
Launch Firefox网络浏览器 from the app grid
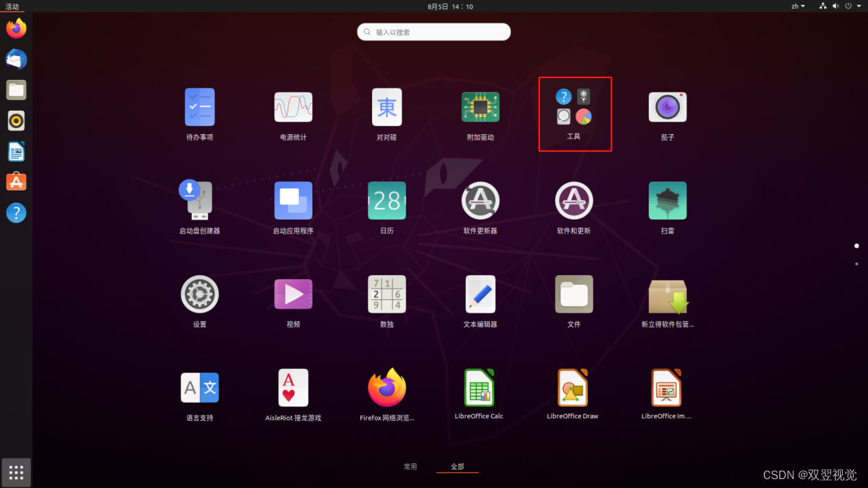[x=387, y=388]
